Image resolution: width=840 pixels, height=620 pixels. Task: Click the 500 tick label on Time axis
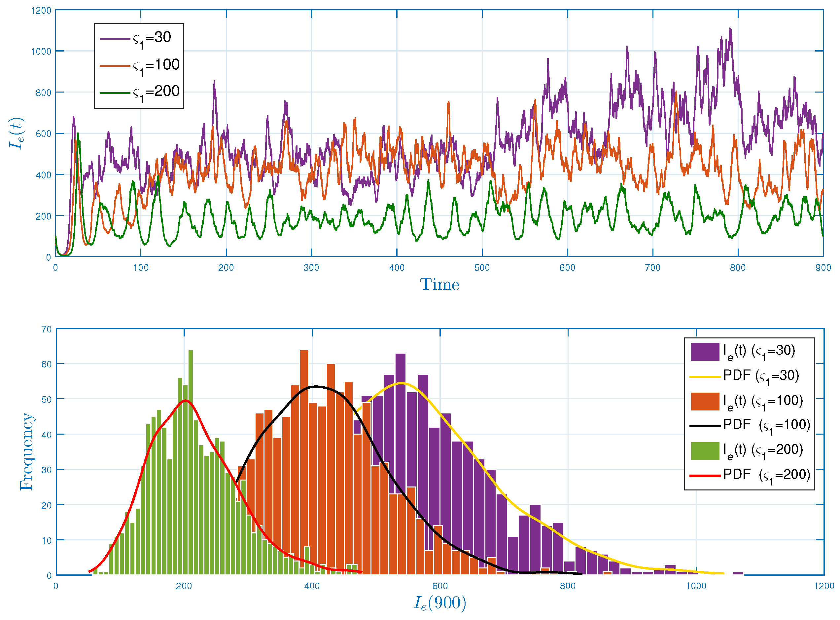click(x=482, y=268)
